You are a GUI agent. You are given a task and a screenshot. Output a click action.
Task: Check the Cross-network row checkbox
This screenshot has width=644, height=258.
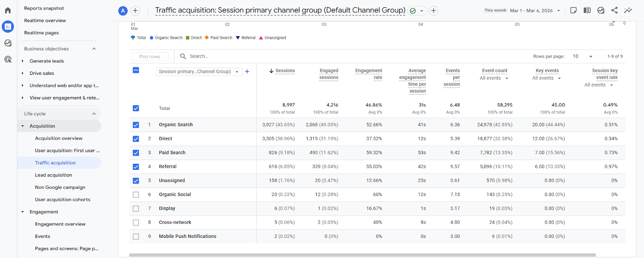tap(136, 223)
